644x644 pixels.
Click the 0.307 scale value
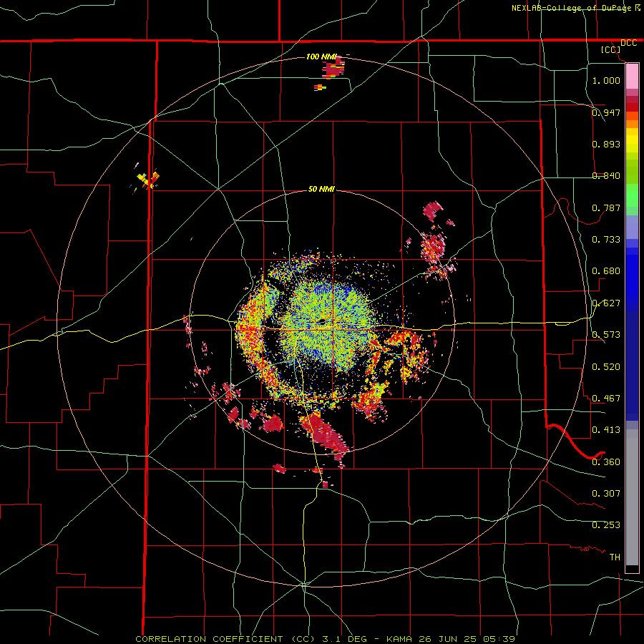click(606, 494)
